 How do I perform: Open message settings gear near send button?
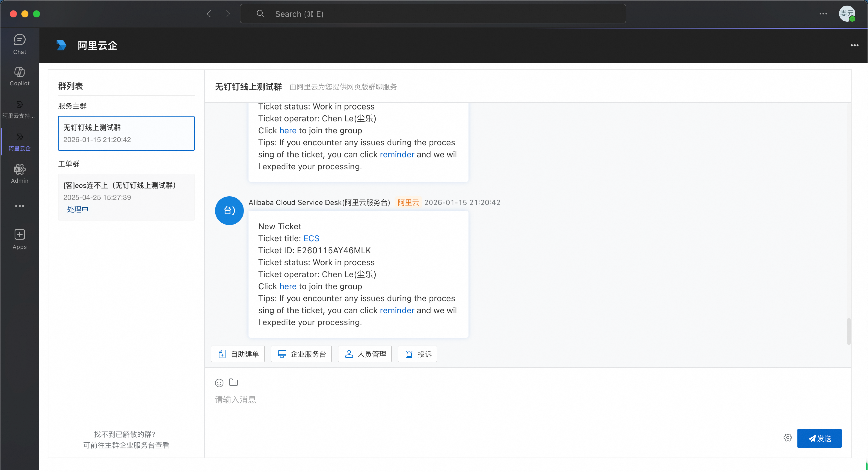[787, 438]
